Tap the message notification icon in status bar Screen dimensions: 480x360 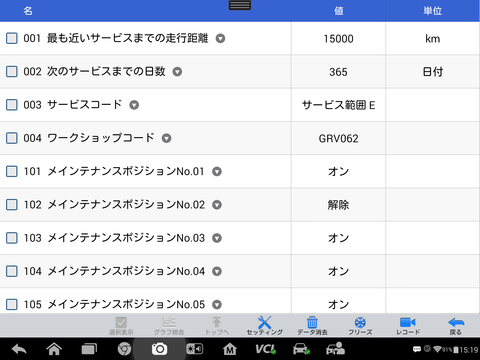417,349
